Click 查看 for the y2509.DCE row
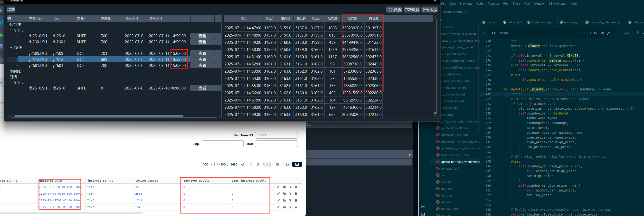644x216 pixels. coord(202,53)
